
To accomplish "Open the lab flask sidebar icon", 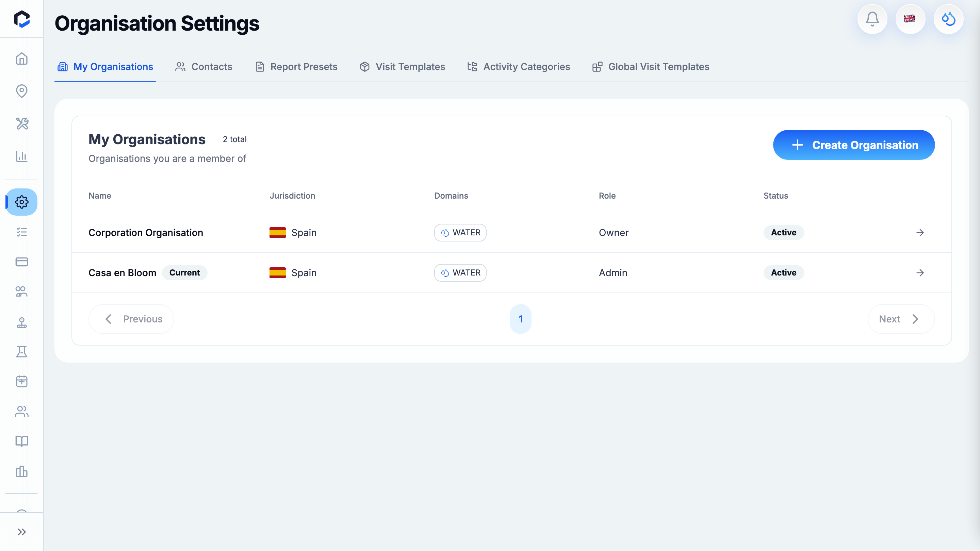I will (x=22, y=352).
